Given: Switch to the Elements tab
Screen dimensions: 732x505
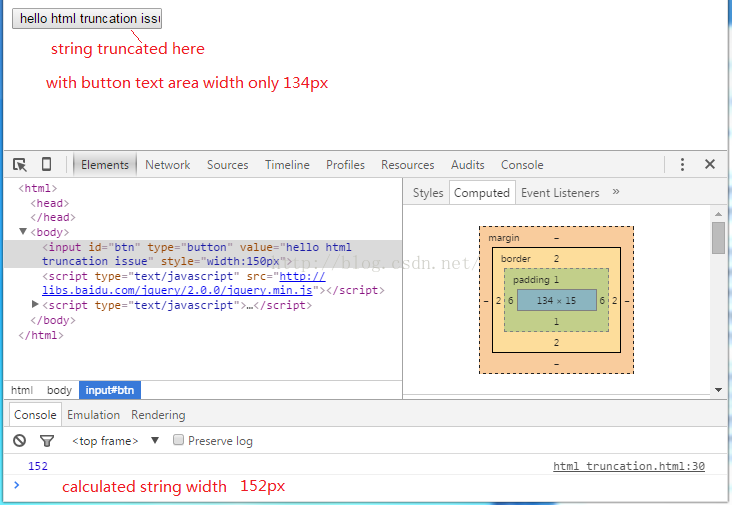Looking at the screenshot, I should [x=105, y=165].
